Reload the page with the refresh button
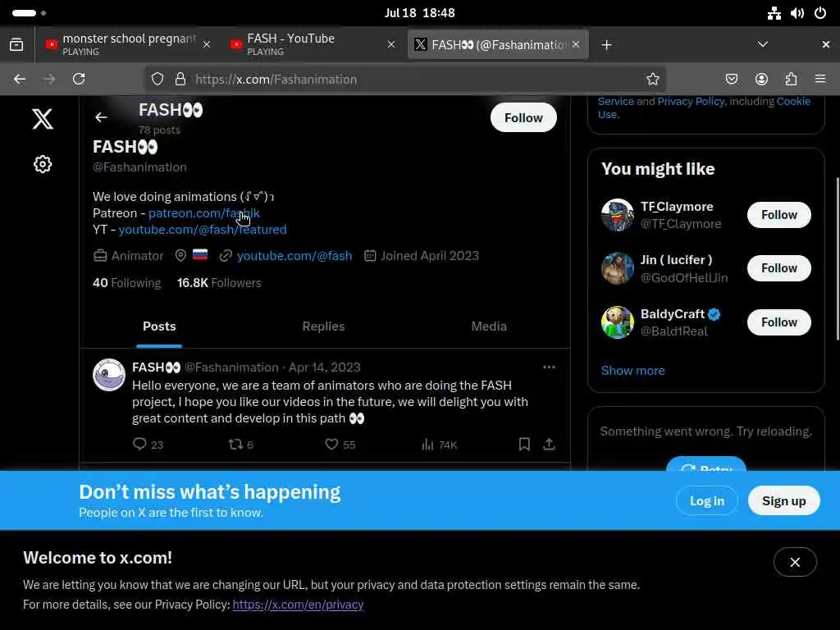 79,79
